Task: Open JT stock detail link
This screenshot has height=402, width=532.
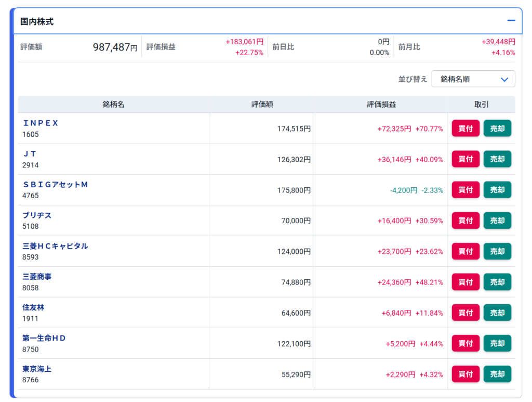Action: click(x=30, y=154)
